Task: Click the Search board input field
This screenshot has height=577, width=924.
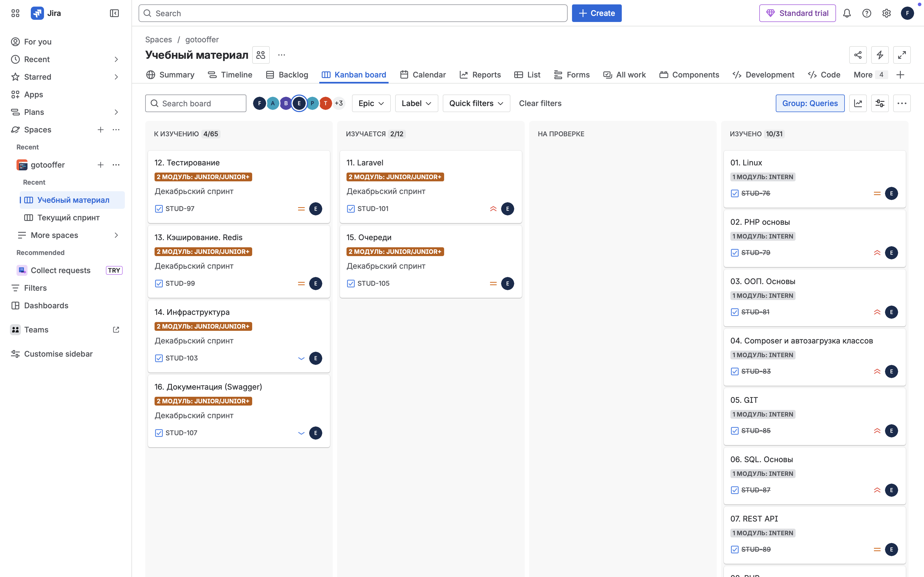Action: pyautogui.click(x=196, y=103)
